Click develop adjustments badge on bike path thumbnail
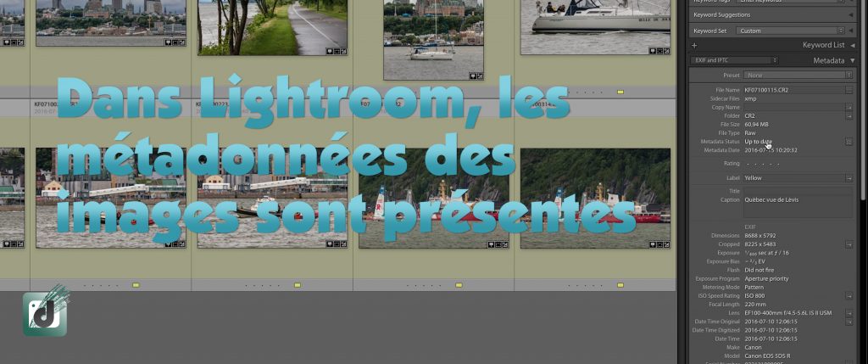The height and width of the screenshot is (364, 868). [344, 51]
